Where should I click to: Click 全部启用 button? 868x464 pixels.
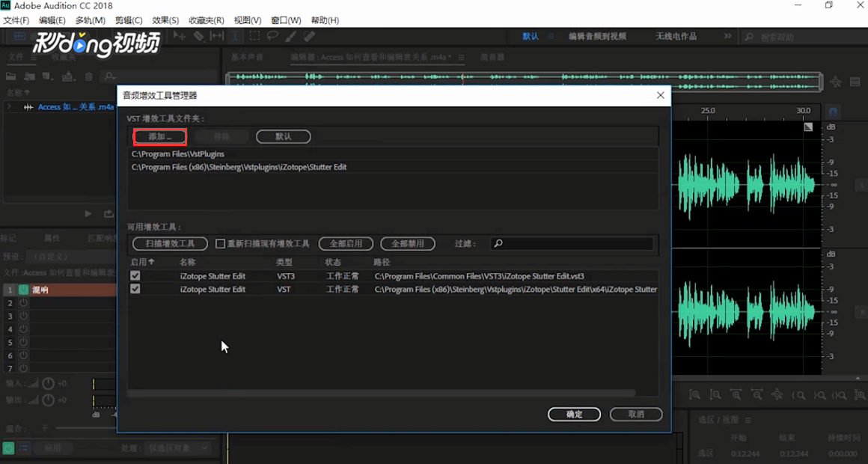coord(346,244)
